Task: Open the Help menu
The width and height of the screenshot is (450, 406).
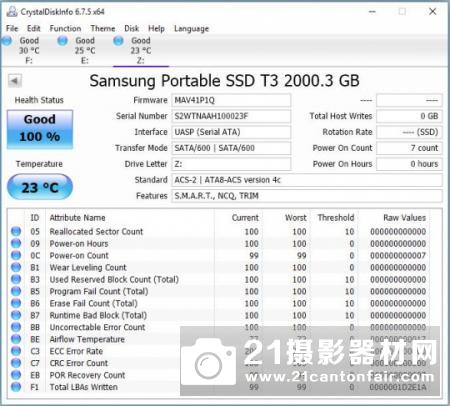Action: pyautogui.click(x=156, y=28)
